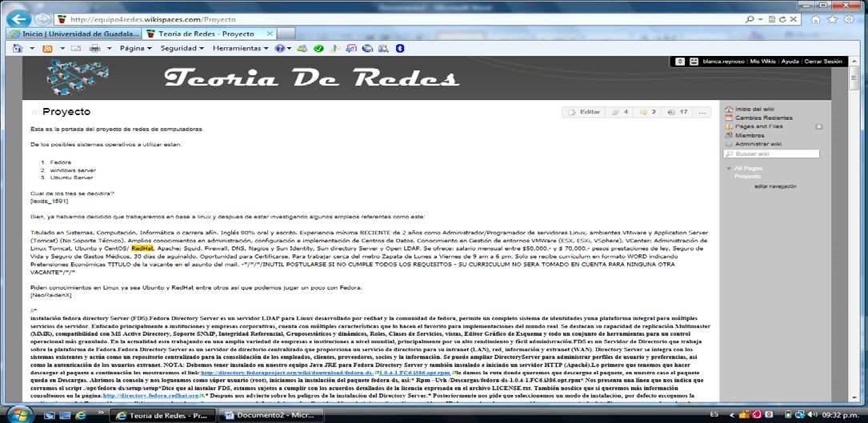The height and width of the screenshot is (423, 868).
Task: Click the add page plus icon
Action: (x=818, y=126)
